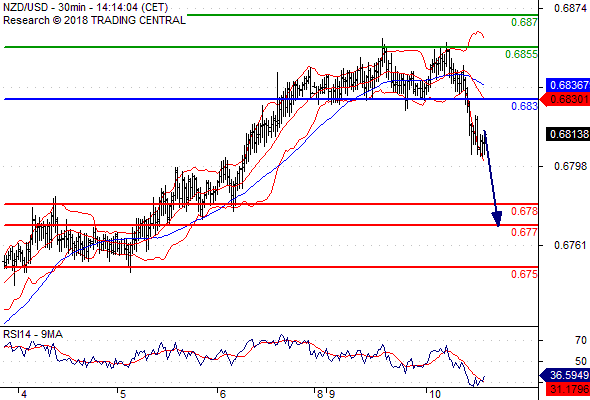Click the 0.677 support level label
Viewport: 590px width, 400px height.
pos(524,232)
